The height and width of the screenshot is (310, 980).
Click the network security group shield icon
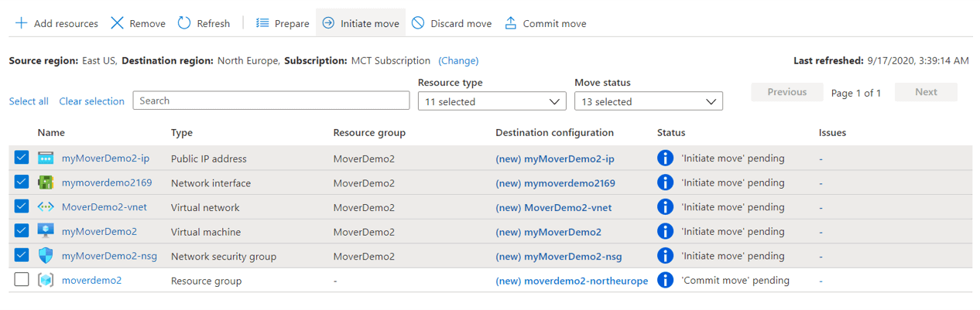pyautogui.click(x=46, y=256)
